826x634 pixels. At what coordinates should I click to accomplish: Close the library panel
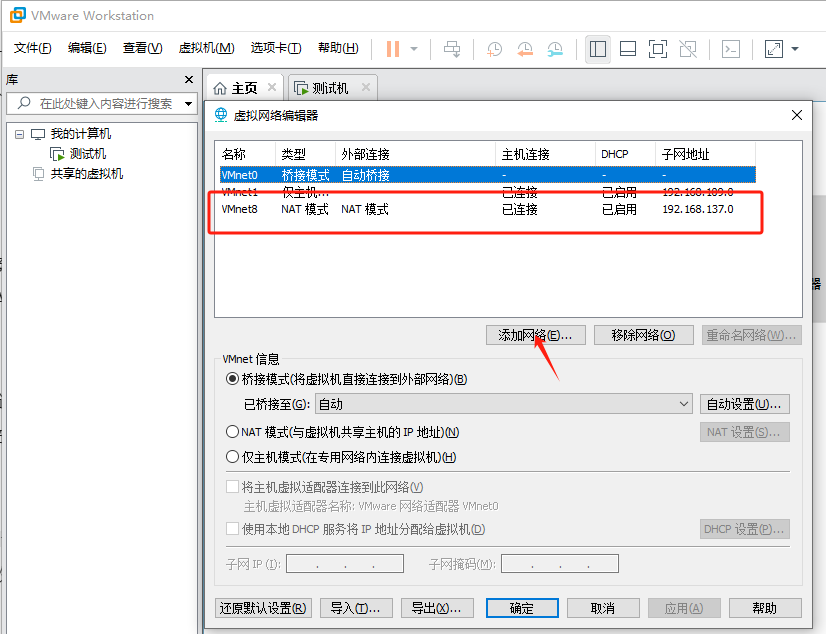[189, 80]
